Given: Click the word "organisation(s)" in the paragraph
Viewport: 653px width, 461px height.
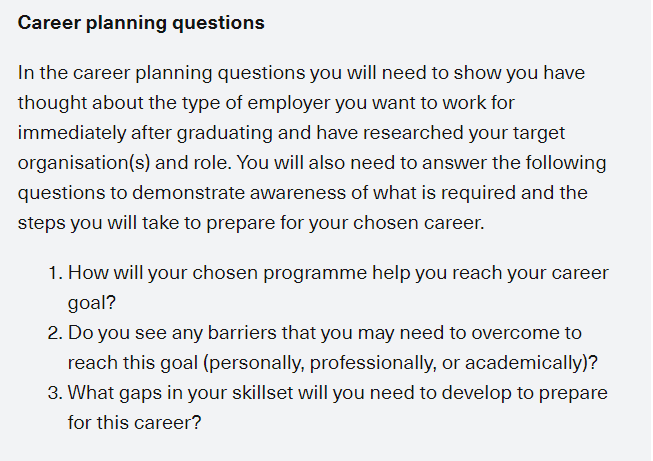Looking at the screenshot, I should [x=84, y=163].
